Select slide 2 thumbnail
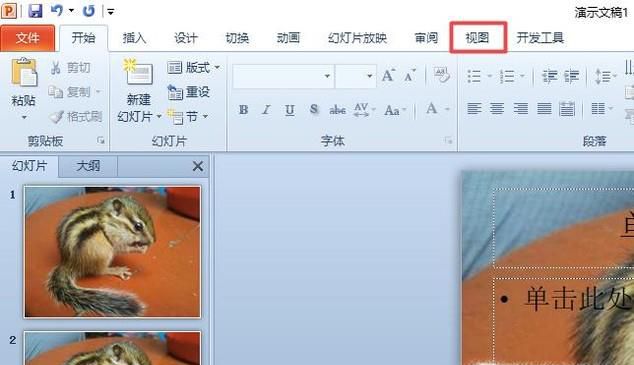634x365 pixels. point(112,348)
